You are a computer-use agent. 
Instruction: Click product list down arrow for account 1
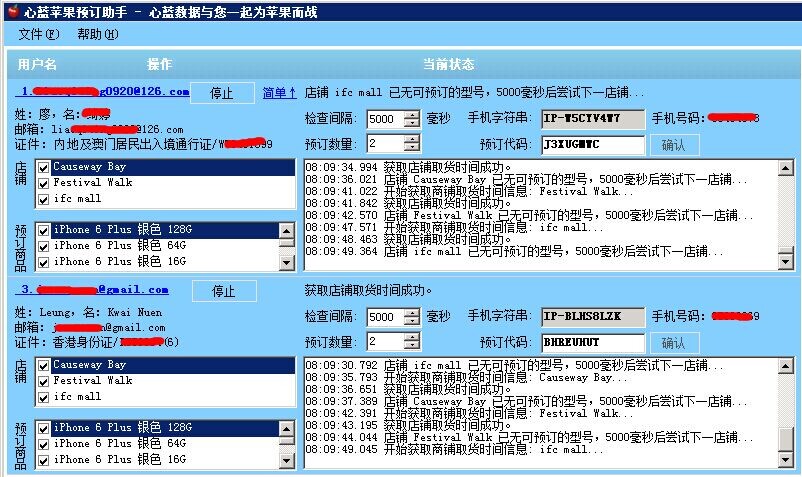coord(287,263)
